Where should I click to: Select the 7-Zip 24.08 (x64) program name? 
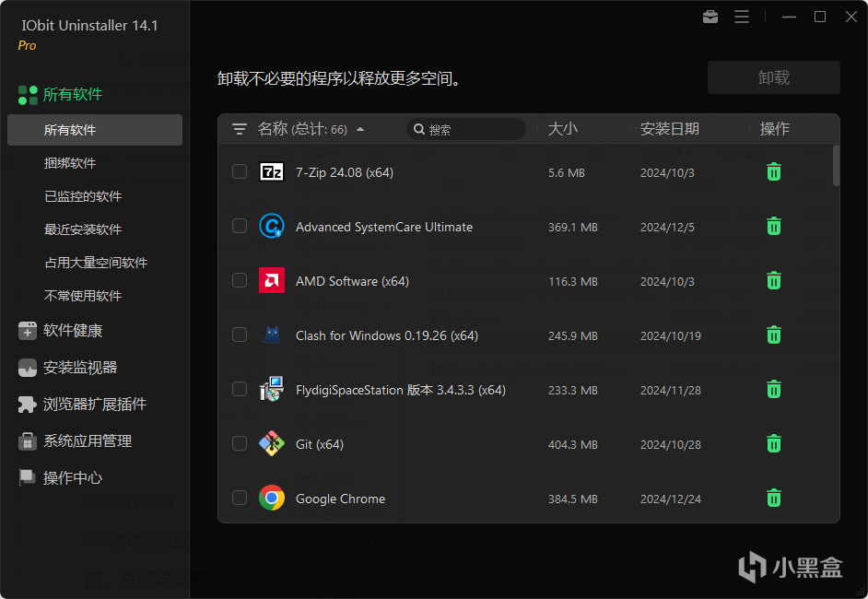point(345,172)
